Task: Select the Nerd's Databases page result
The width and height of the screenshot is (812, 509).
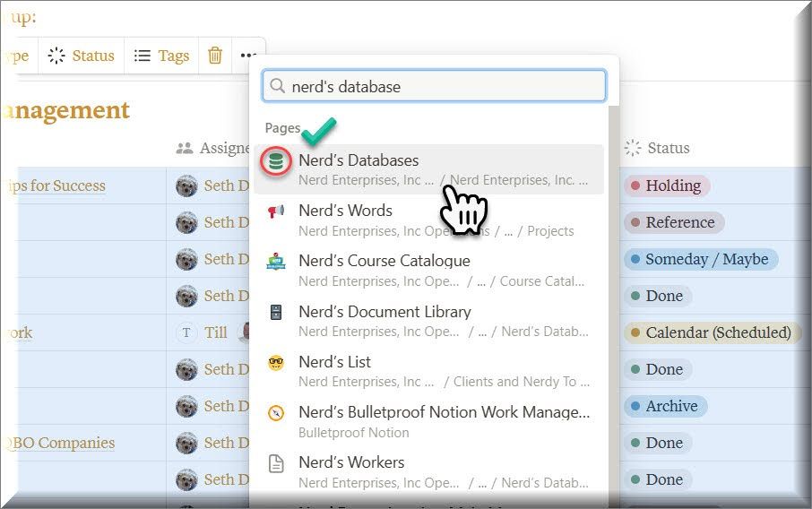Action: click(x=428, y=169)
